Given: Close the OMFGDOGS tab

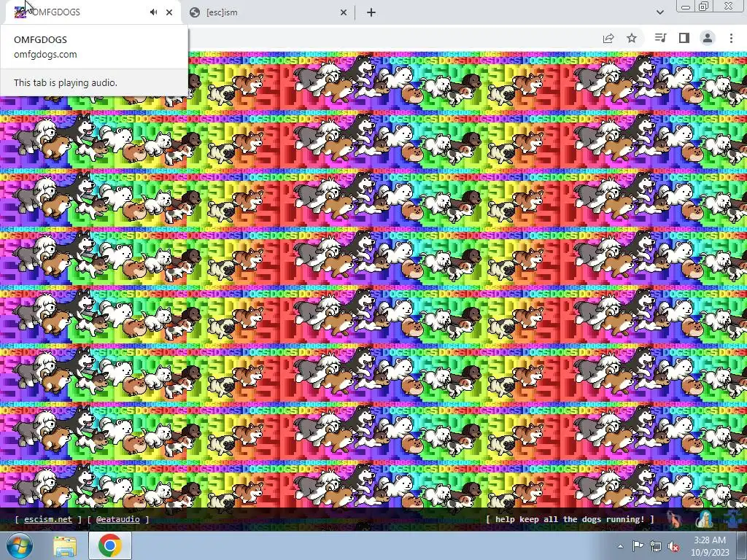Looking at the screenshot, I should pos(169,12).
